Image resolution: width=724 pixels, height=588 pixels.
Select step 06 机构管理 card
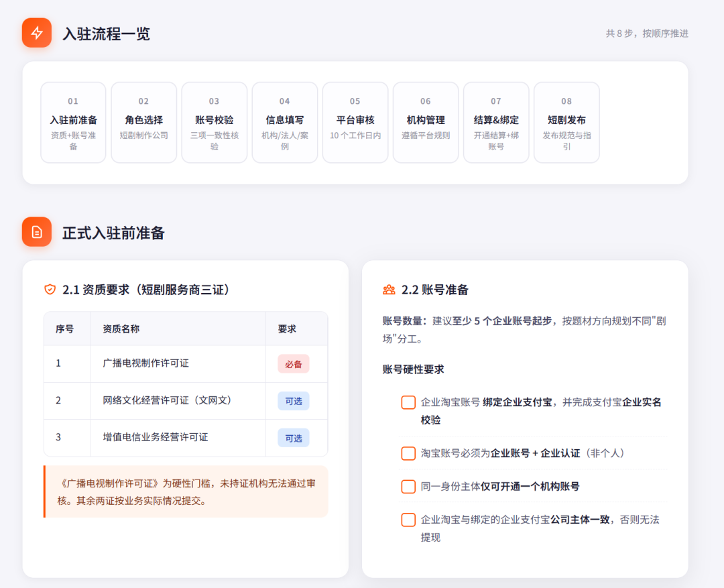[x=426, y=123]
